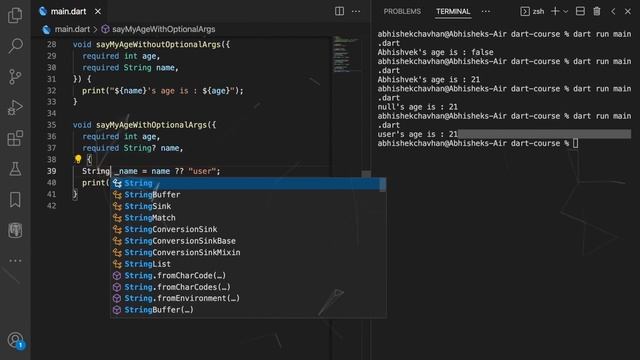Choose StringConversionSinkBase suggestion
640x360 pixels.
pyautogui.click(x=249, y=241)
